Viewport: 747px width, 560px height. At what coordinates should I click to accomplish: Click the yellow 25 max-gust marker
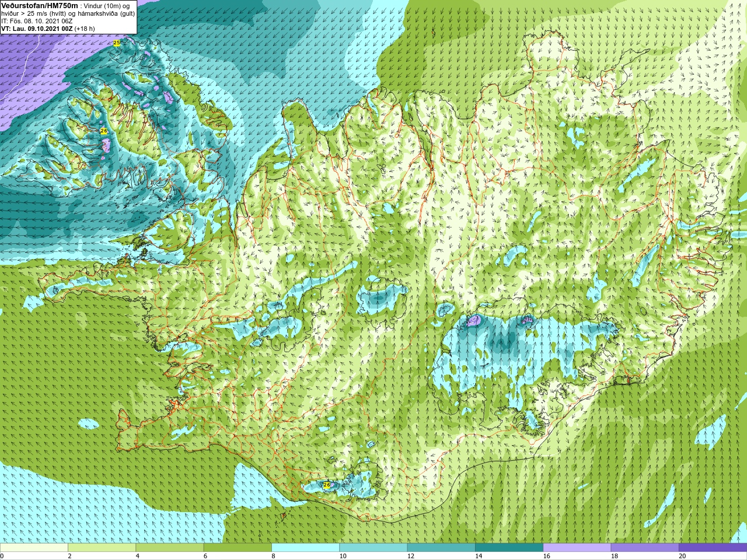pos(117,43)
